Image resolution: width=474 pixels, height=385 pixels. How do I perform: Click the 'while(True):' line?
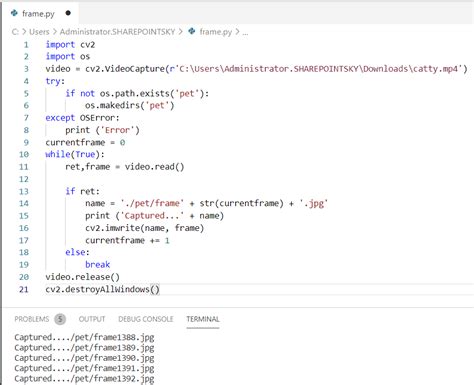[x=75, y=155]
